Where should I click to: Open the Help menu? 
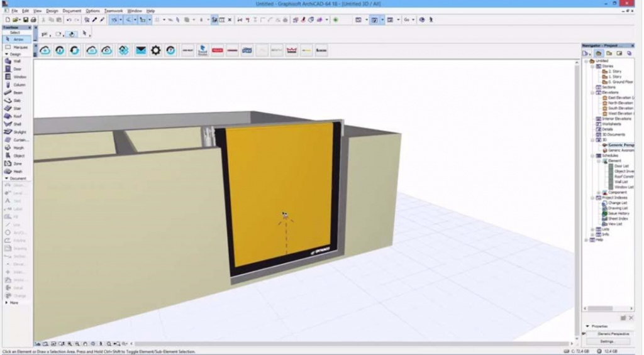(x=151, y=11)
